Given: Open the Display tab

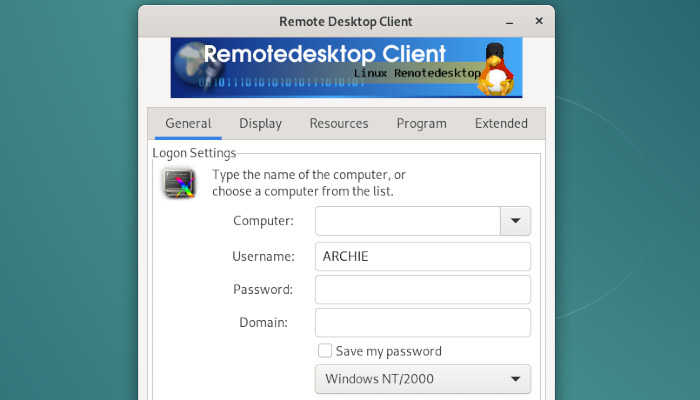Looking at the screenshot, I should [260, 123].
